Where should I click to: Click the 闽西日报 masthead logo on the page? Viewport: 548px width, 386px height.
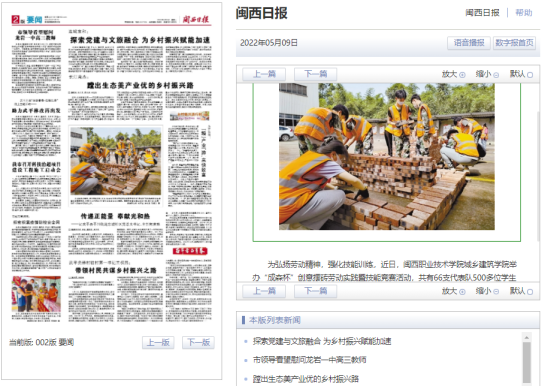[x=196, y=19]
